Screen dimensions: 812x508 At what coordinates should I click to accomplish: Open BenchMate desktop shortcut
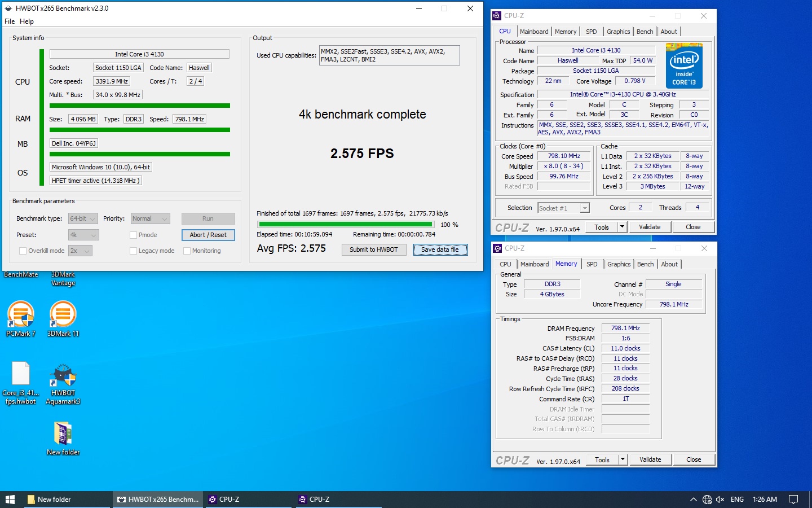point(21,275)
